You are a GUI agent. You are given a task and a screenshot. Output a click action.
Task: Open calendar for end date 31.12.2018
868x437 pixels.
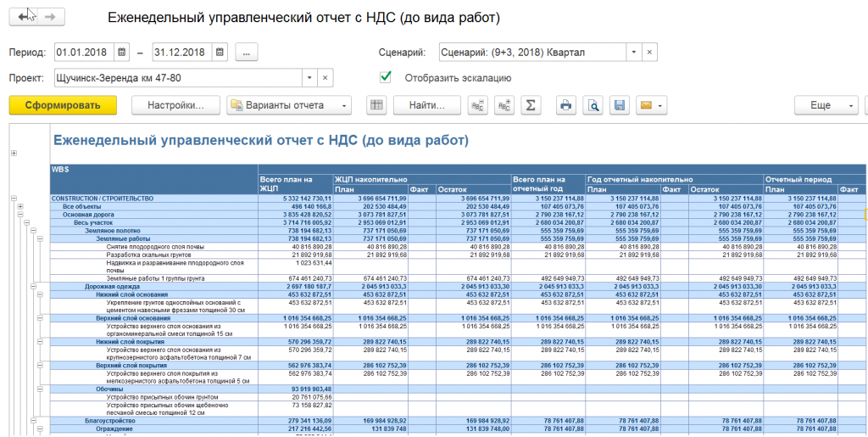tap(220, 53)
